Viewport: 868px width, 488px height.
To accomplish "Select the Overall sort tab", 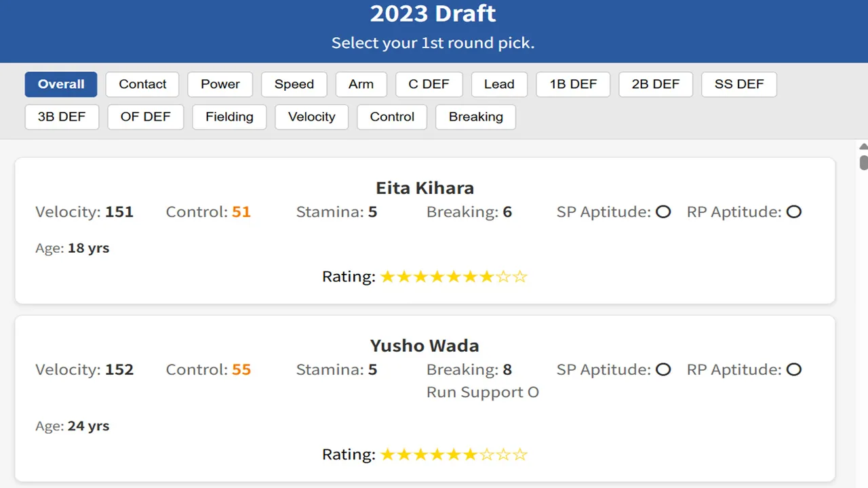I will tap(61, 84).
